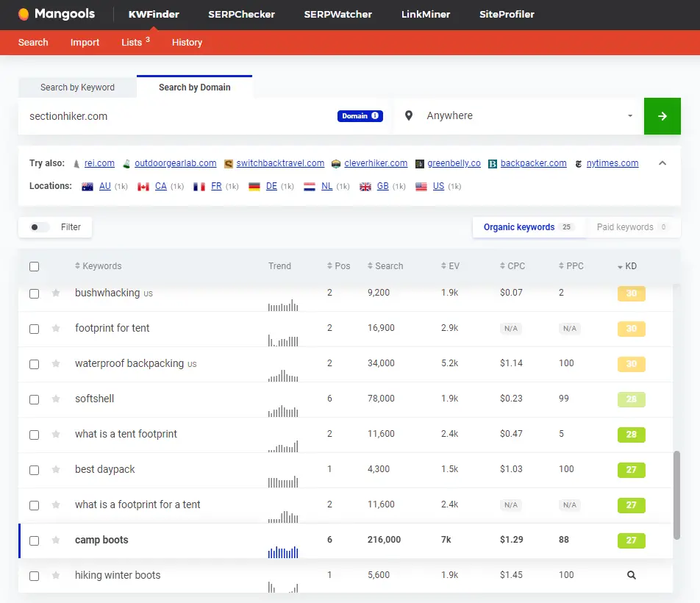The height and width of the screenshot is (603, 700).
Task: Click the Germany flag icon
Action: click(254, 187)
